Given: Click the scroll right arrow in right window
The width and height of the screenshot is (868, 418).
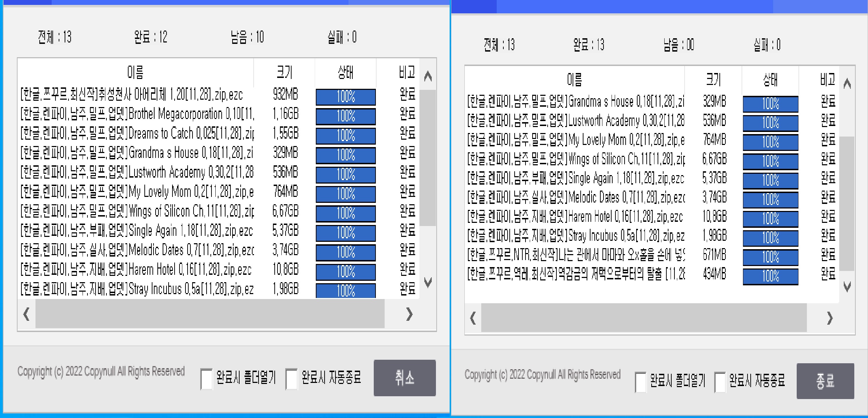Looking at the screenshot, I should [830, 318].
